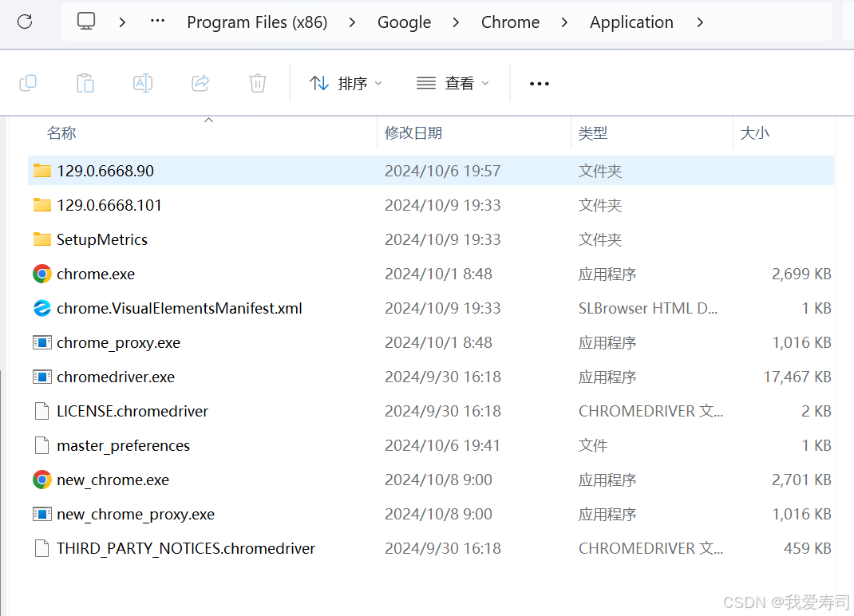Select the new_chrome_proxy.exe file icon
Screen dimensions: 854x616
(x=42, y=514)
